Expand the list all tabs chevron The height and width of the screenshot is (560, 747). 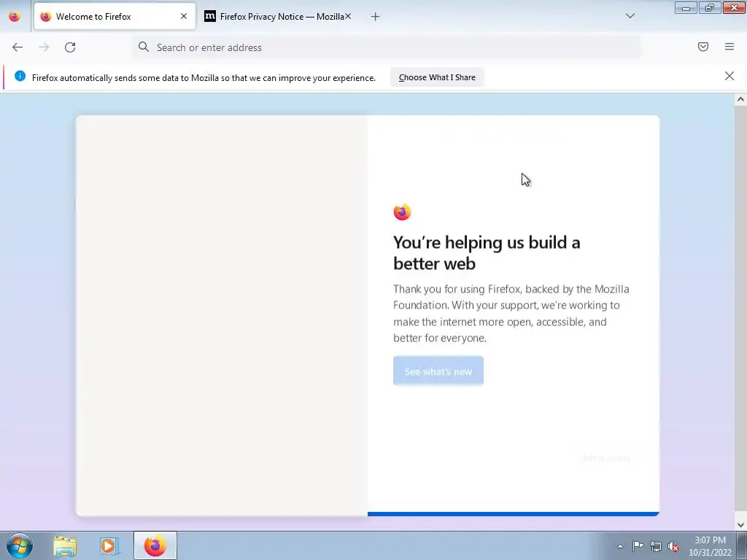630,16
